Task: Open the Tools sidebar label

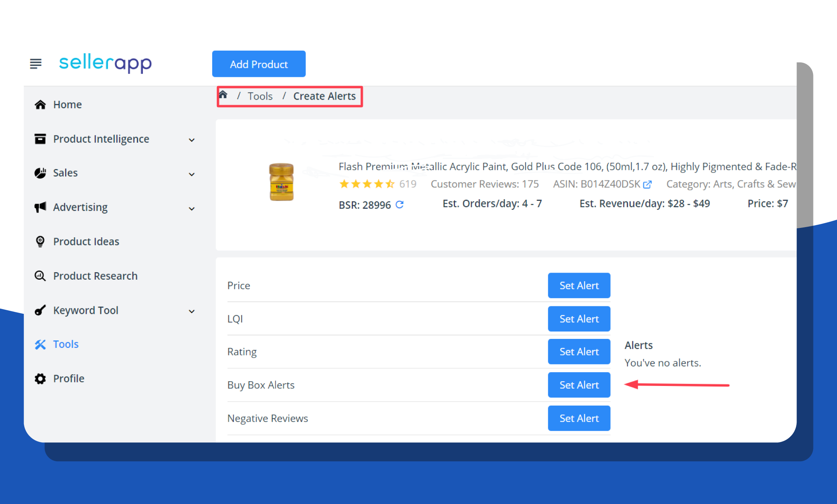Action: [66, 344]
